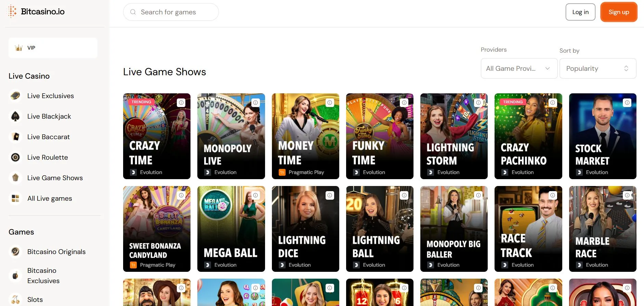Click the Bitcasino.io logo icon
The width and height of the screenshot is (644, 306).
(12, 12)
